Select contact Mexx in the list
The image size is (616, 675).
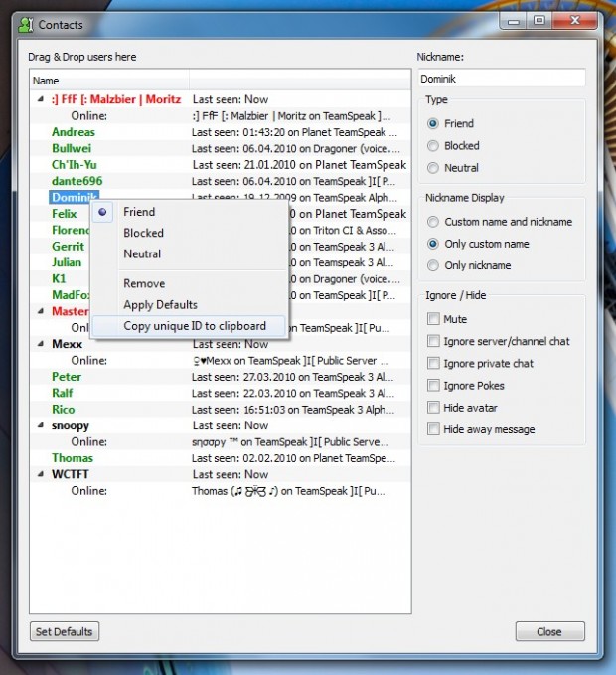[x=67, y=344]
